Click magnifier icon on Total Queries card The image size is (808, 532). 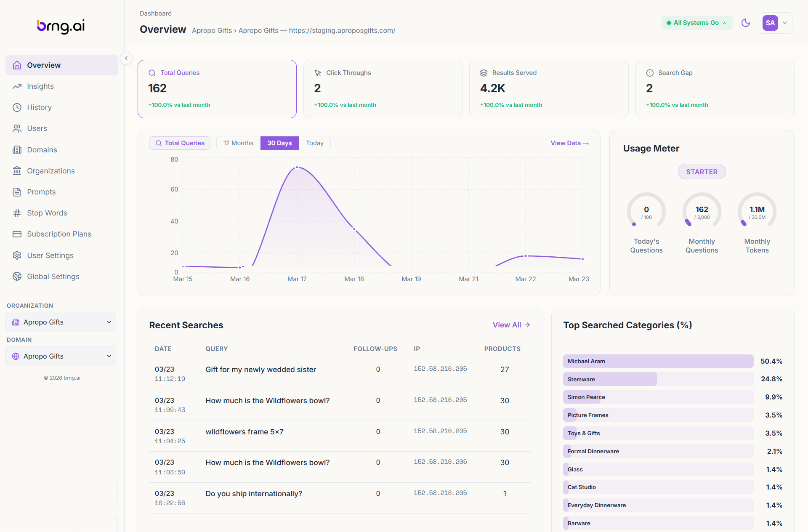click(152, 73)
